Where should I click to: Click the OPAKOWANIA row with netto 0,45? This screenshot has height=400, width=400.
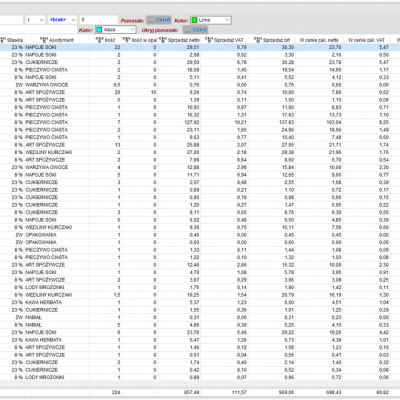tap(200, 235)
